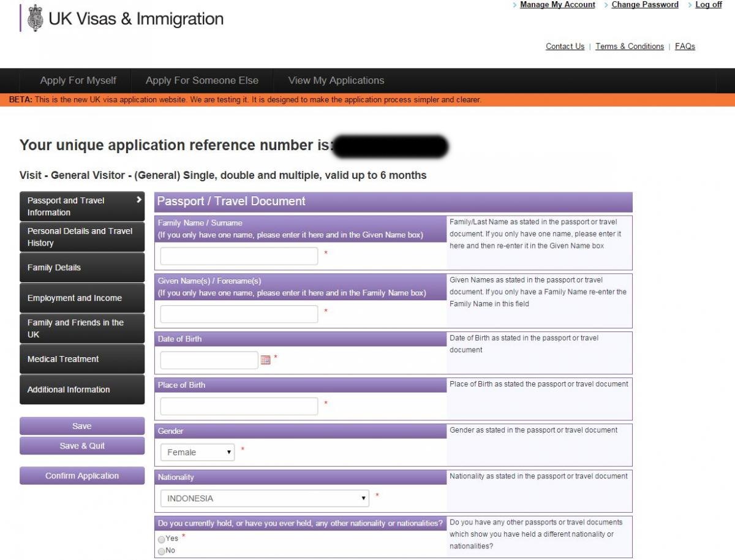Open Family and Friends in the UK section

pos(82,329)
